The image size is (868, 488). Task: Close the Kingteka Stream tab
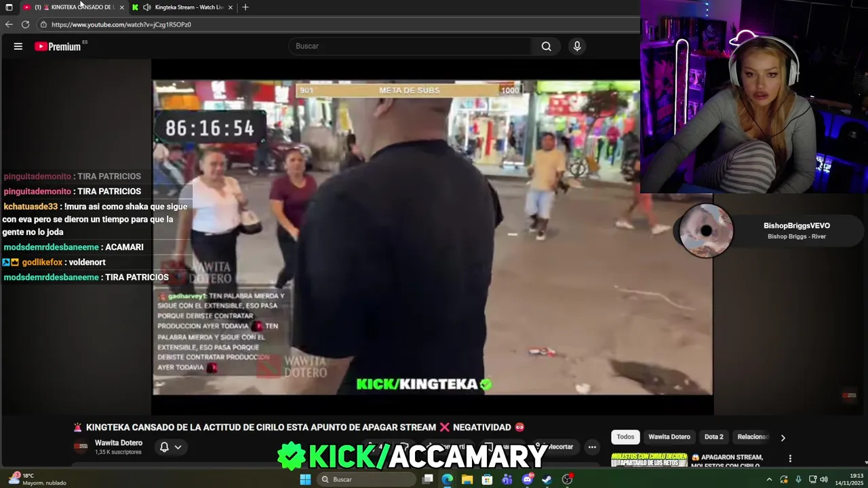click(x=231, y=7)
